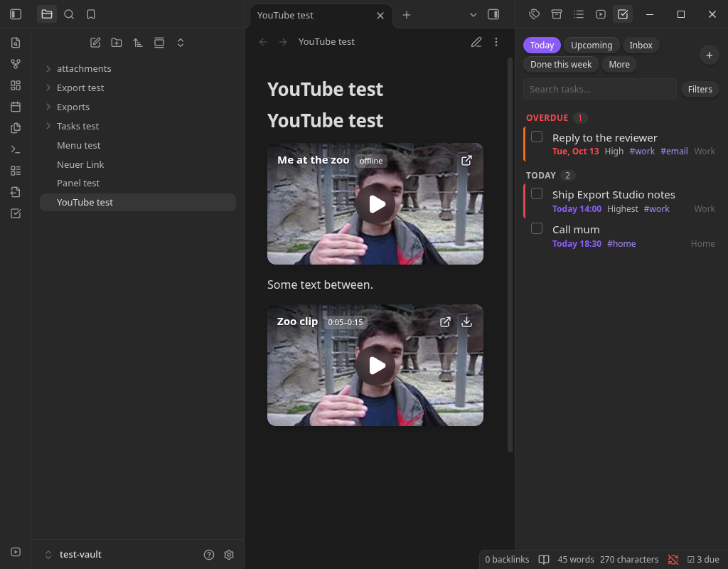The image size is (728, 569).
Task: Play the Zoo clip video
Action: click(375, 366)
